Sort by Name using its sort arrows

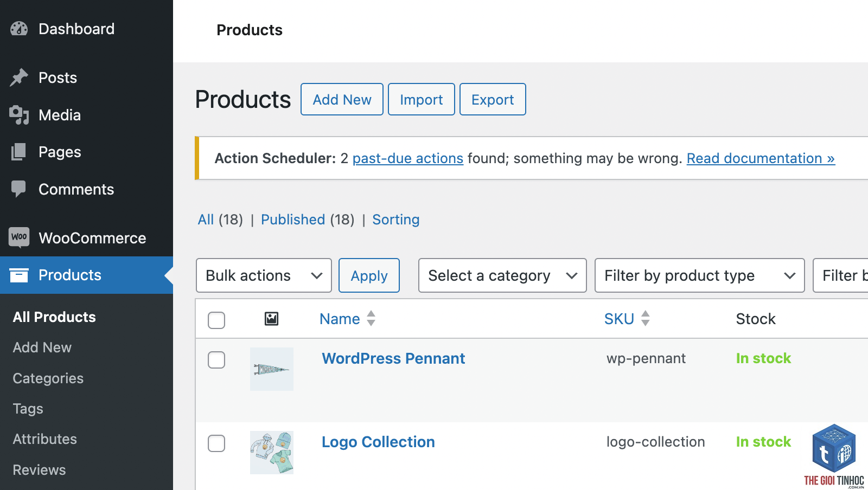[x=371, y=318]
